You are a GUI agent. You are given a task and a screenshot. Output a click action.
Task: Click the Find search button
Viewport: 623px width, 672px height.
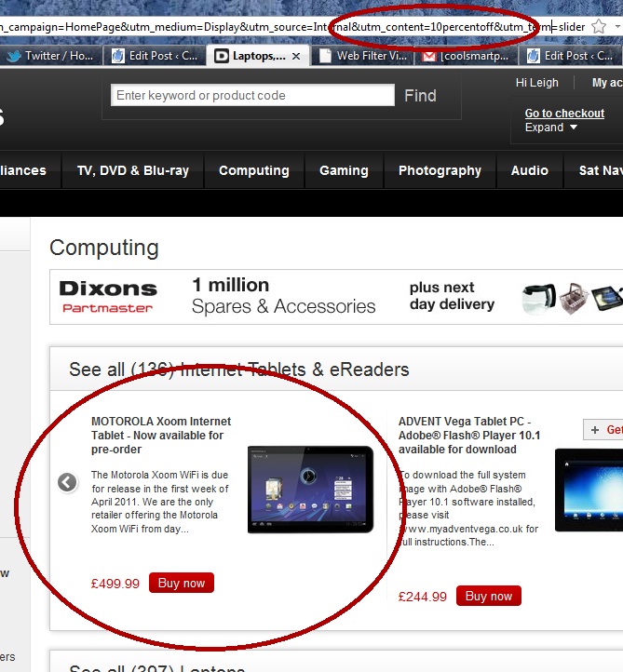click(x=420, y=96)
